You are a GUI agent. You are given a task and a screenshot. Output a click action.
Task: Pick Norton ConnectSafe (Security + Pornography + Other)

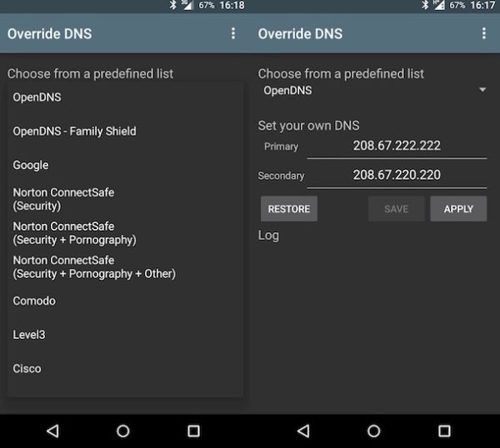[x=94, y=266]
